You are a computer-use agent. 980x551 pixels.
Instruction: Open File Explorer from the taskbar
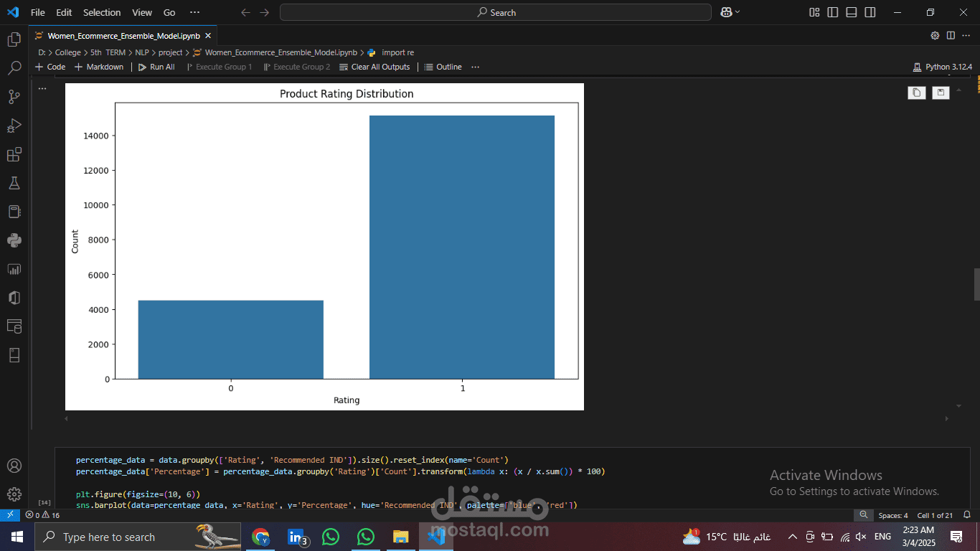pos(400,537)
